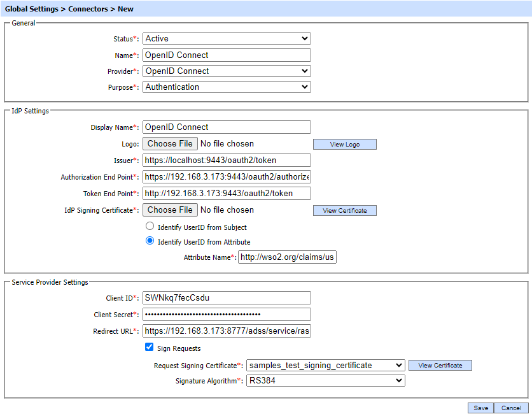View the IdP signing certificate

(x=344, y=211)
